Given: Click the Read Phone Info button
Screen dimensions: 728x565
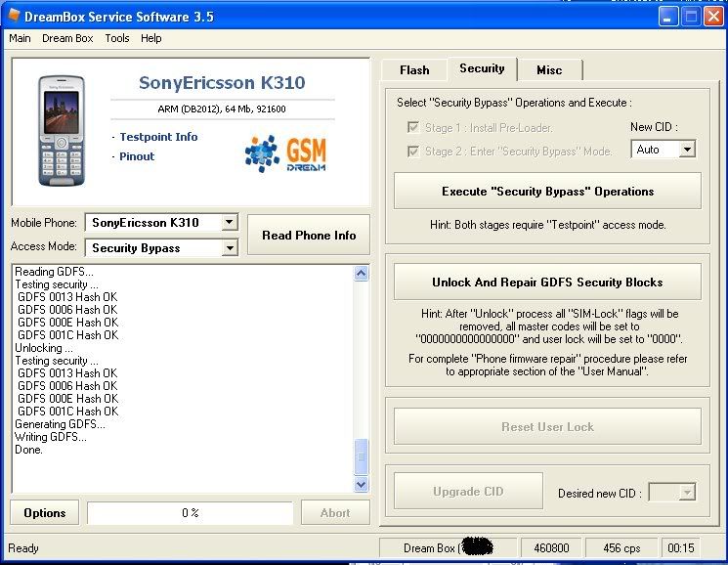Looking at the screenshot, I should pyautogui.click(x=309, y=235).
